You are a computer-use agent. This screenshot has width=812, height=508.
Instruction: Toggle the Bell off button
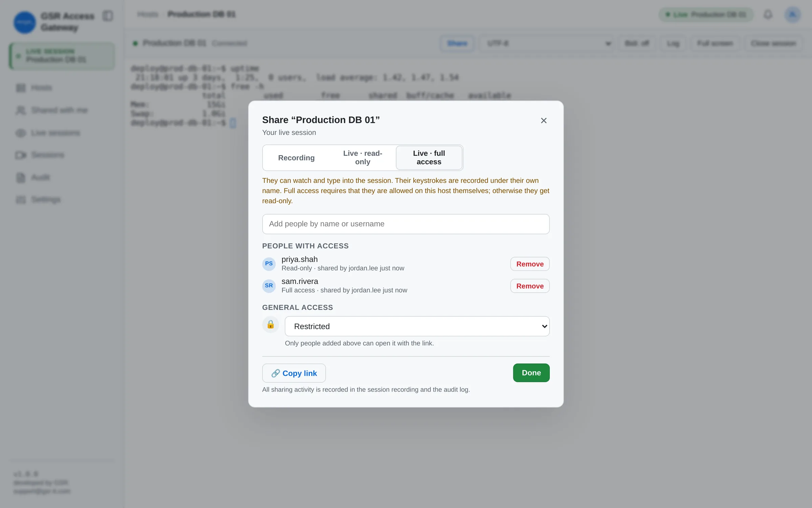[x=637, y=43]
